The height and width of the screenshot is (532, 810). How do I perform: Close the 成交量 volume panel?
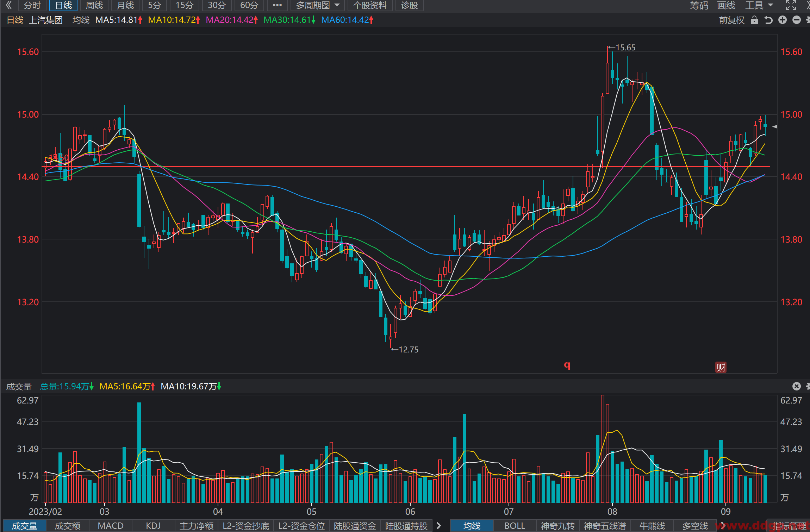tap(797, 386)
